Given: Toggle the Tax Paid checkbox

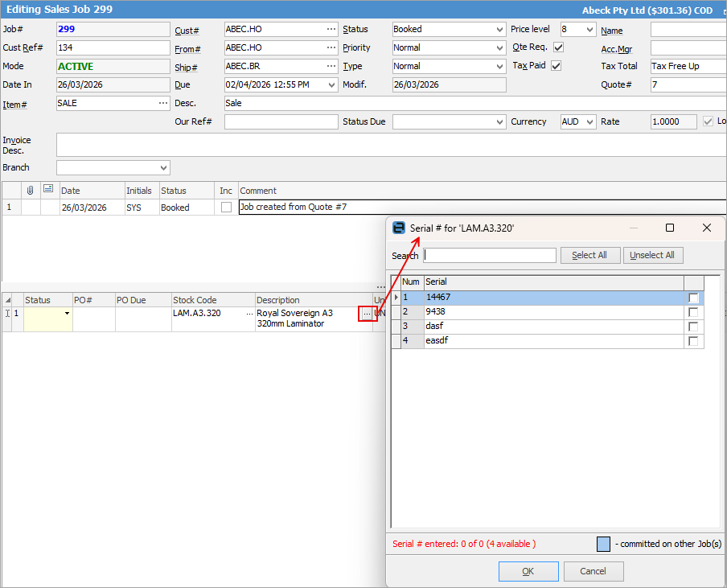Looking at the screenshot, I should [x=556, y=66].
